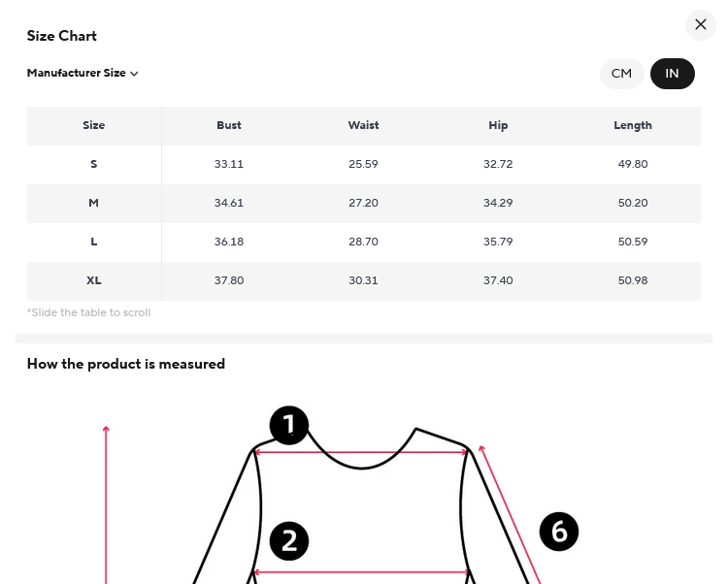Select the L size row label

tap(94, 242)
